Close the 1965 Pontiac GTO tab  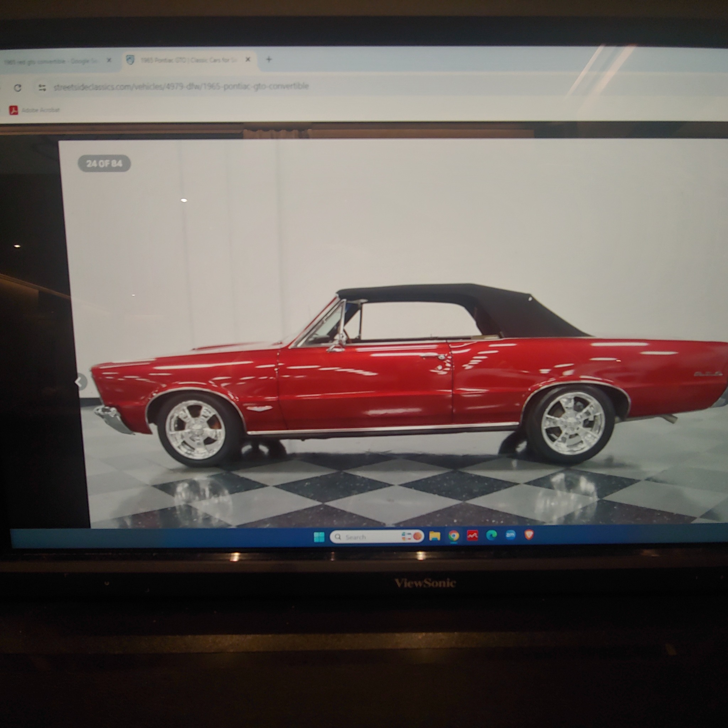(247, 59)
